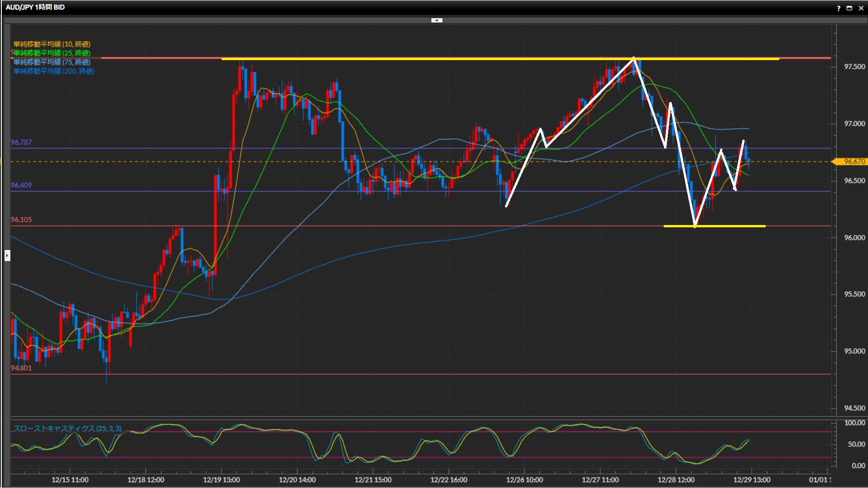The height and width of the screenshot is (488, 868).
Task: Select the green SMA (25, 終値) label
Action: [52, 53]
